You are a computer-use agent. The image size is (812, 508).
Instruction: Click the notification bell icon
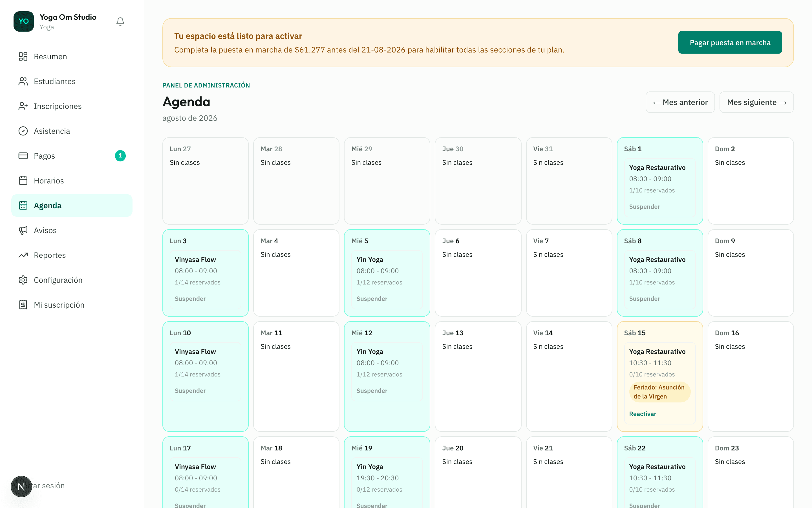coord(120,21)
